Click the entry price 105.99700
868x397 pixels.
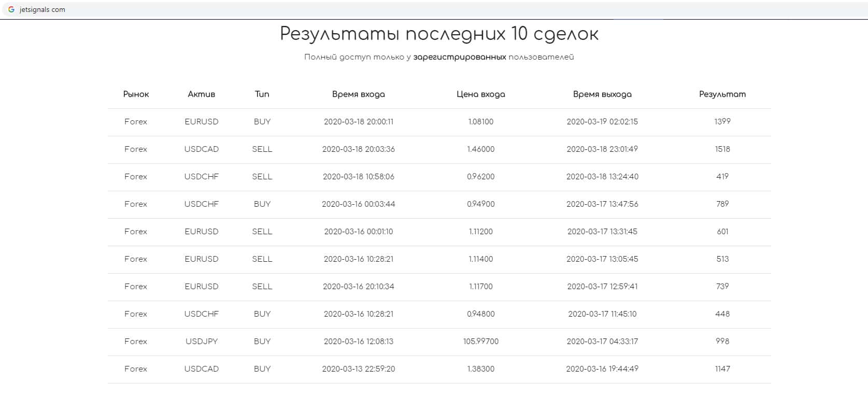480,342
